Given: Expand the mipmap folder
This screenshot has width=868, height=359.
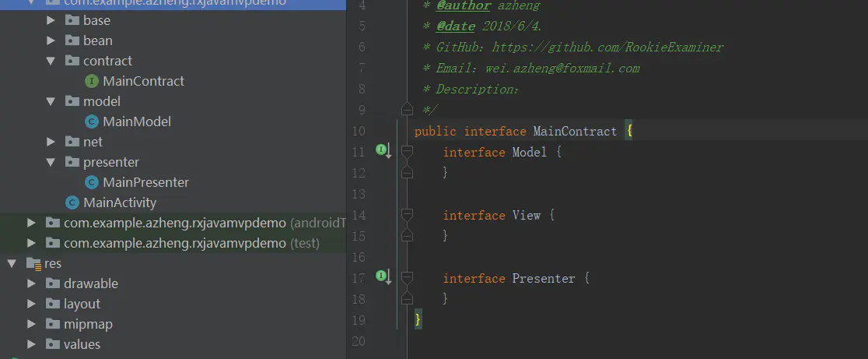Looking at the screenshot, I should [32, 324].
